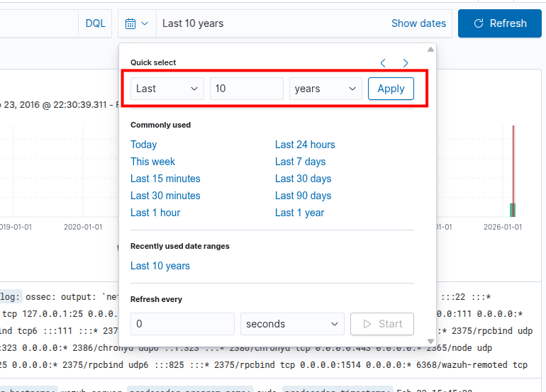Image resolution: width=546 pixels, height=392 pixels.
Task: Click the time value field showing 10
Action: [x=246, y=89]
